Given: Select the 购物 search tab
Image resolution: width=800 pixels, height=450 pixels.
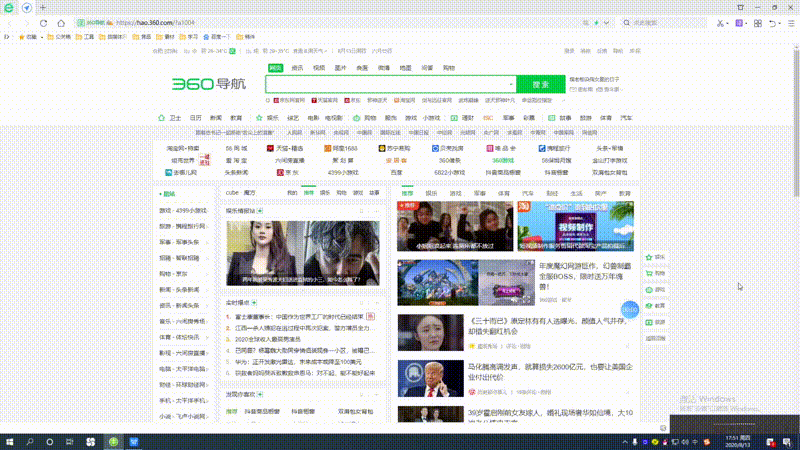Looking at the screenshot, I should [449, 68].
